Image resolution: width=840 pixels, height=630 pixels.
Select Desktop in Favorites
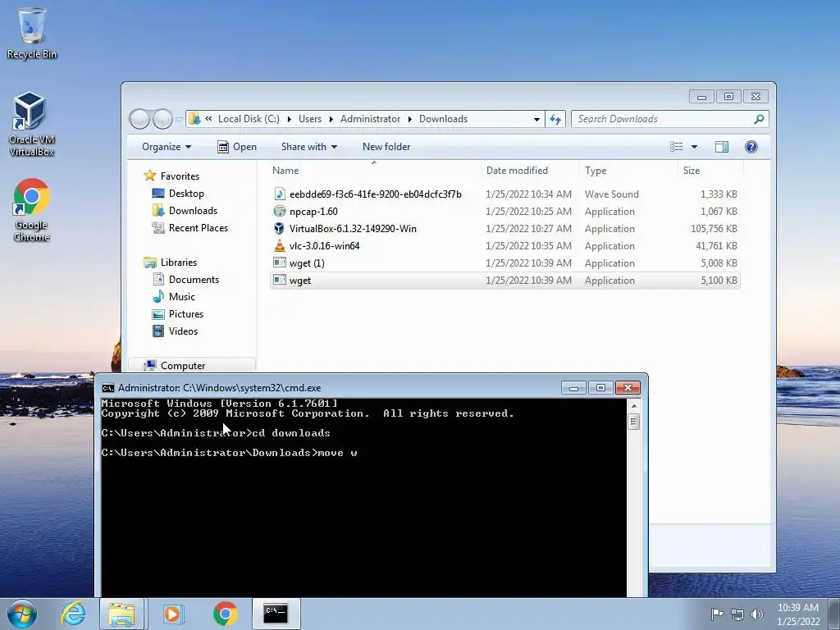[178, 194]
